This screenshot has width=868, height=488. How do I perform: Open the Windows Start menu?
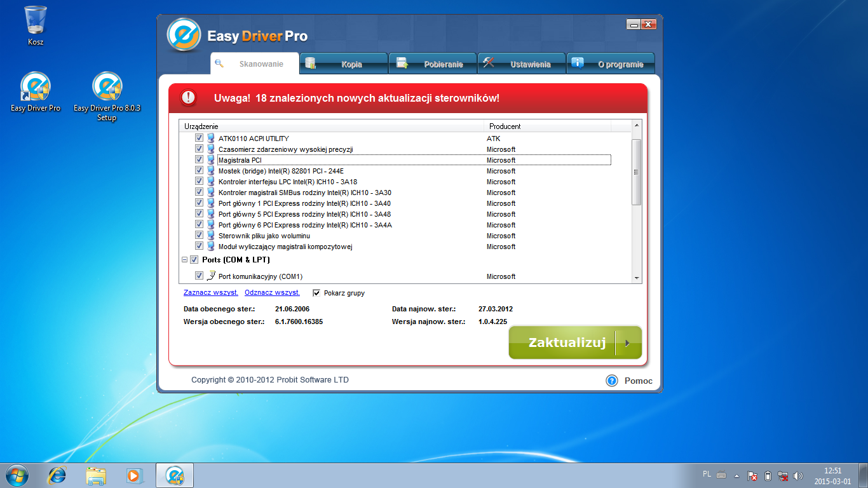click(17, 475)
